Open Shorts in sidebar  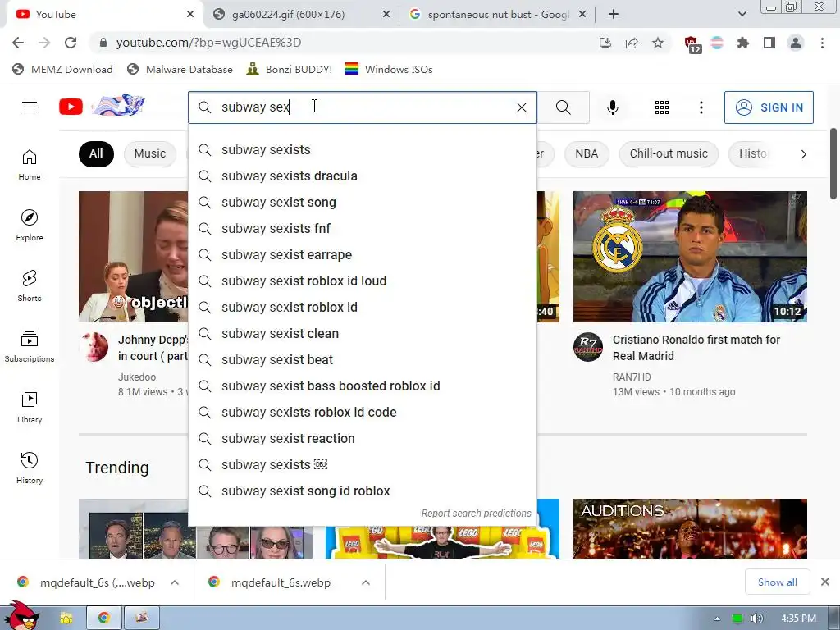pyautogui.click(x=30, y=285)
